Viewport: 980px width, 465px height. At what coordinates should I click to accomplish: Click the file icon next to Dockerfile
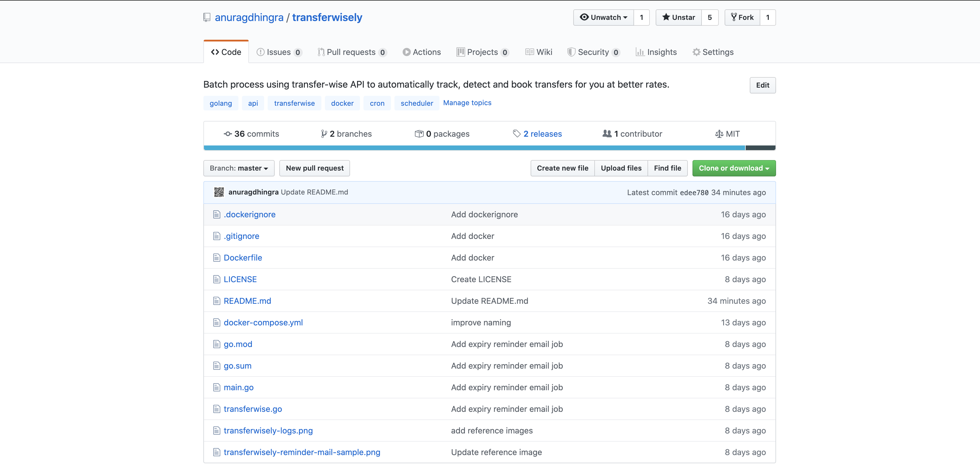217,257
